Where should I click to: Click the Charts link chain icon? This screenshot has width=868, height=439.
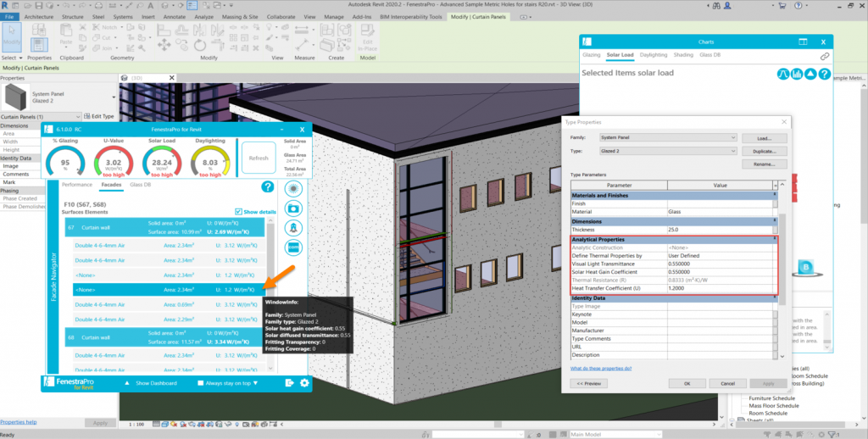(x=824, y=56)
